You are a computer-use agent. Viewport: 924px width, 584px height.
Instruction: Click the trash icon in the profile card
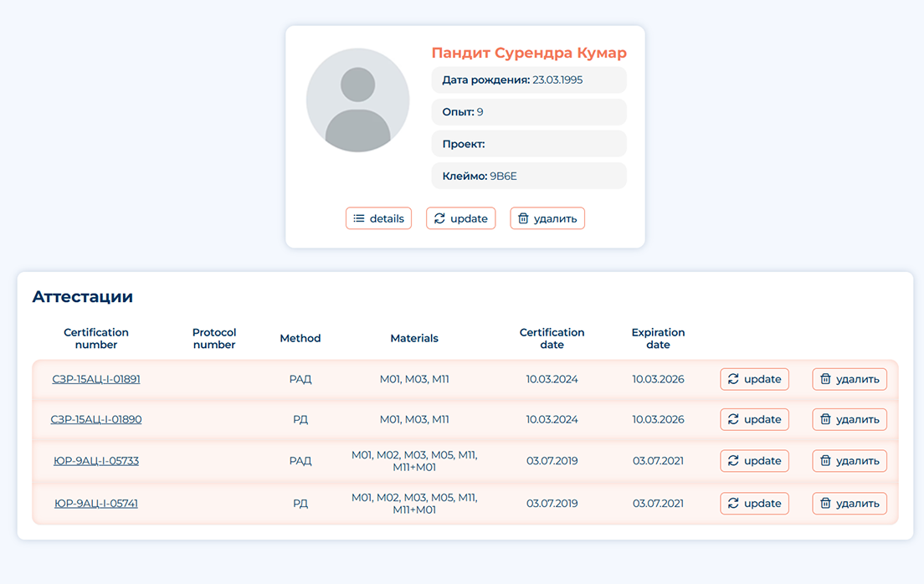click(x=523, y=218)
